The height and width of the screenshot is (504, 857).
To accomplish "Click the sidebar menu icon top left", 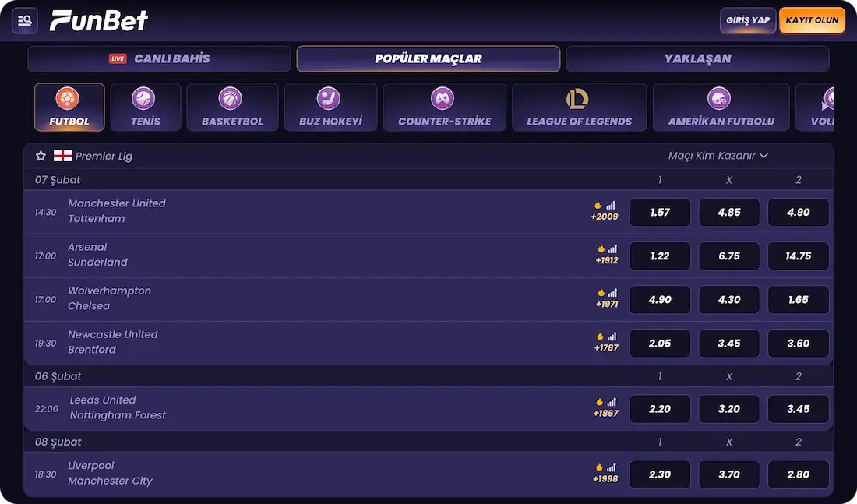I will (x=24, y=20).
